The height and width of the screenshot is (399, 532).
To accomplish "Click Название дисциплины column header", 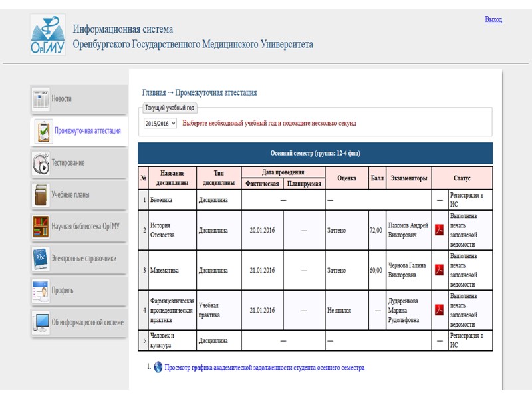I will (172, 178).
